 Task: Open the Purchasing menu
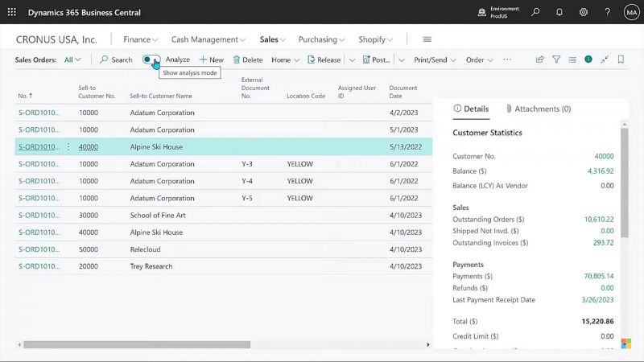(321, 39)
